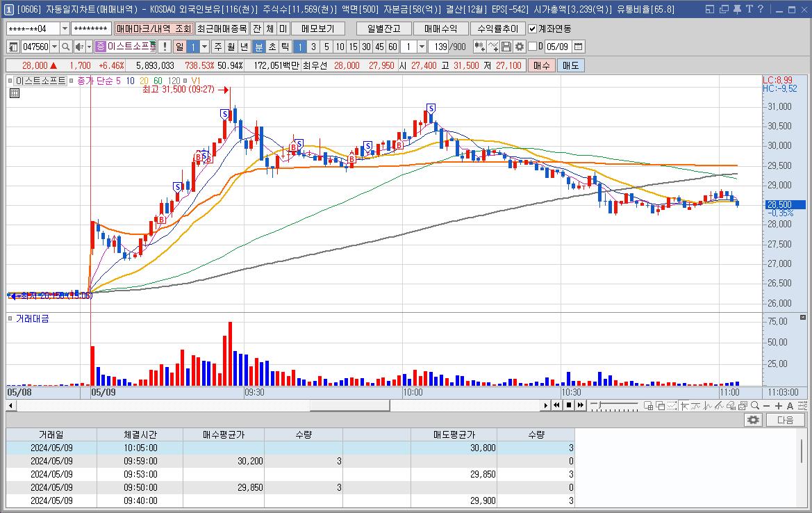Image resolution: width=812 pixels, height=513 pixels.
Task: Open the minute interval value dropdown
Action: (x=422, y=47)
